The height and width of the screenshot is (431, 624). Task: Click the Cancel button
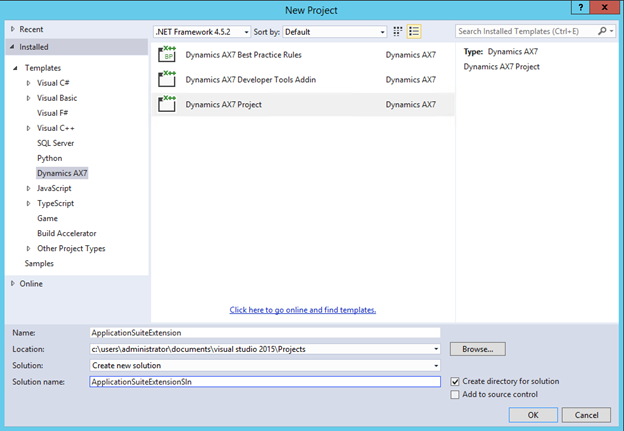coord(586,415)
